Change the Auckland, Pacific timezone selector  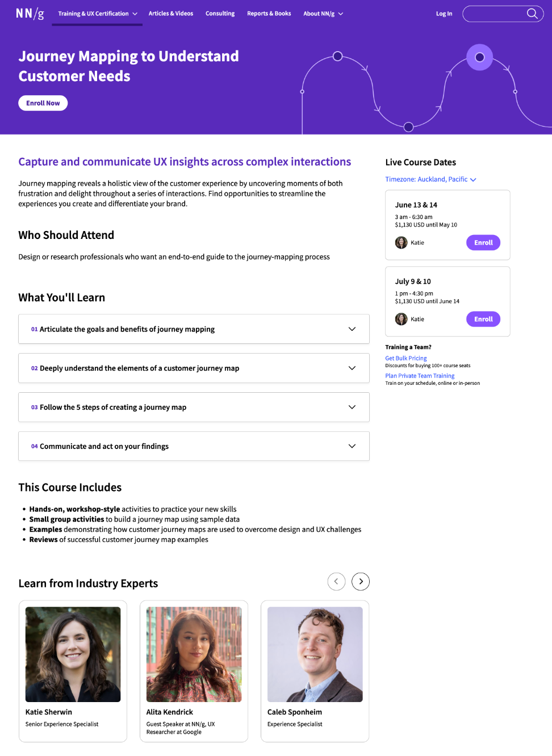430,179
